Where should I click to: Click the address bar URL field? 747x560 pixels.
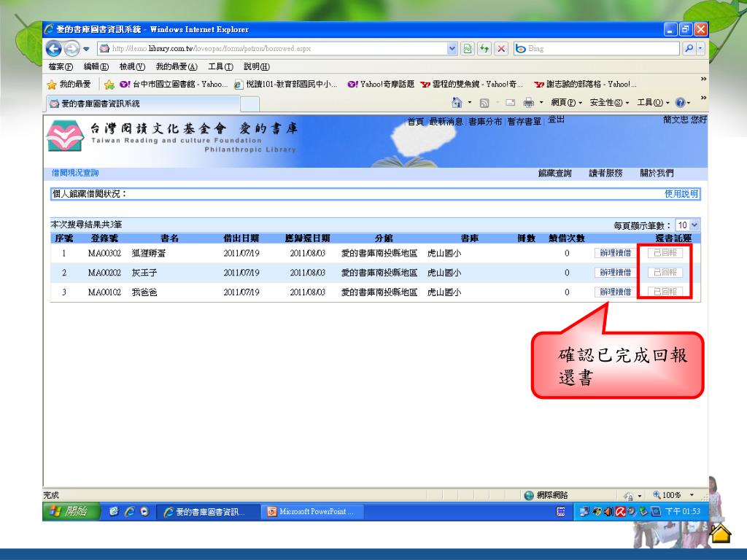click(273, 49)
